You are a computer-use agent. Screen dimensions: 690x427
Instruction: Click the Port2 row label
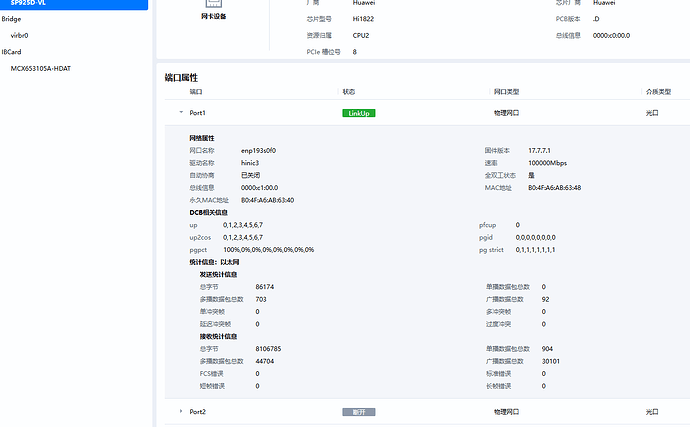(198, 412)
